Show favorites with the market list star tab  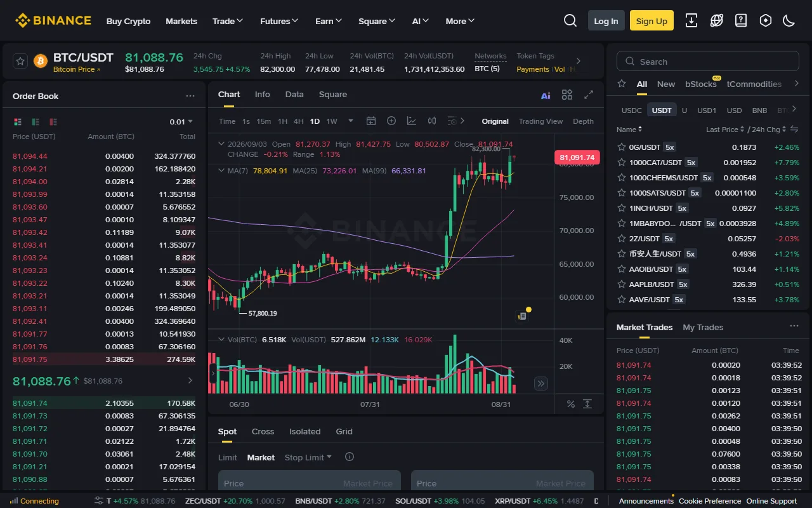[x=622, y=84]
